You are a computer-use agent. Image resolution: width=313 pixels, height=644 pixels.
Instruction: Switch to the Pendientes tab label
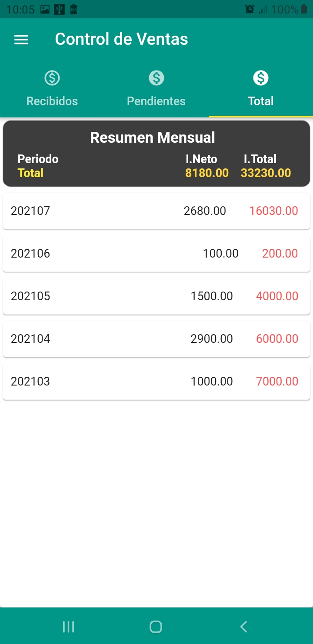[156, 101]
